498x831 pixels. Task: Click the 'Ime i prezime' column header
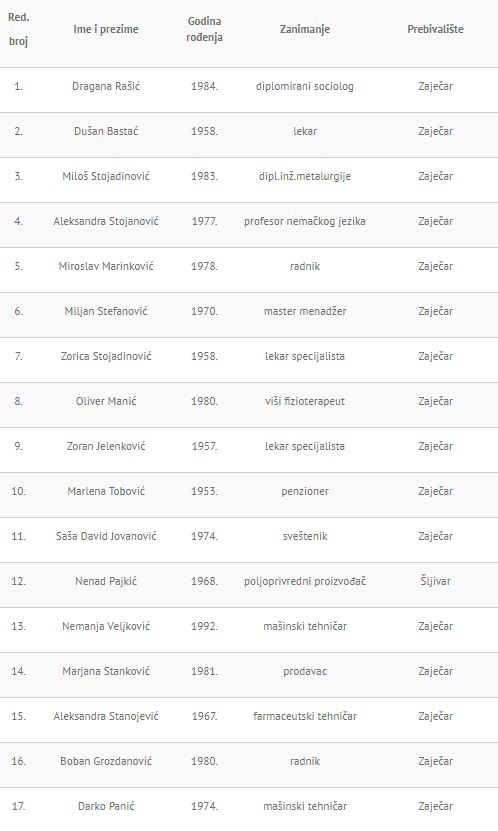pyautogui.click(x=106, y=29)
